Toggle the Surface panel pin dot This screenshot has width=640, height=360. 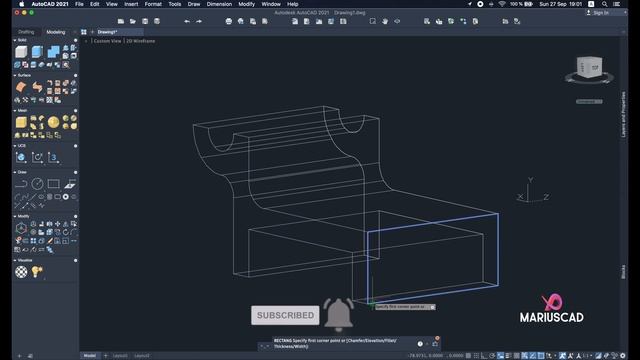pos(76,76)
